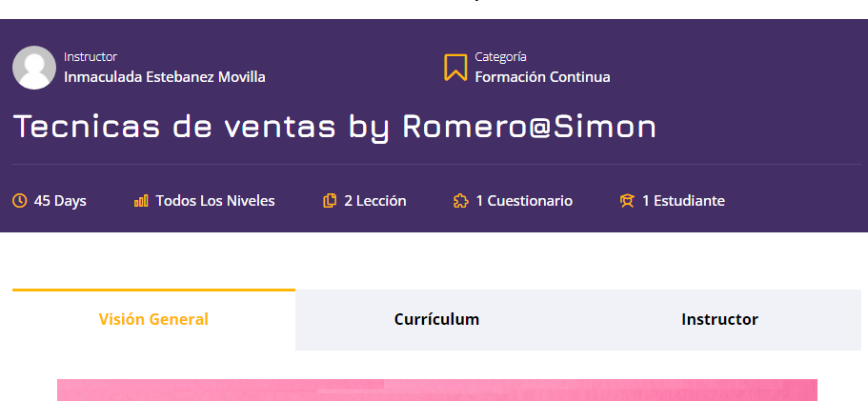Click the clock duration icon
The image size is (868, 401).
click(19, 200)
